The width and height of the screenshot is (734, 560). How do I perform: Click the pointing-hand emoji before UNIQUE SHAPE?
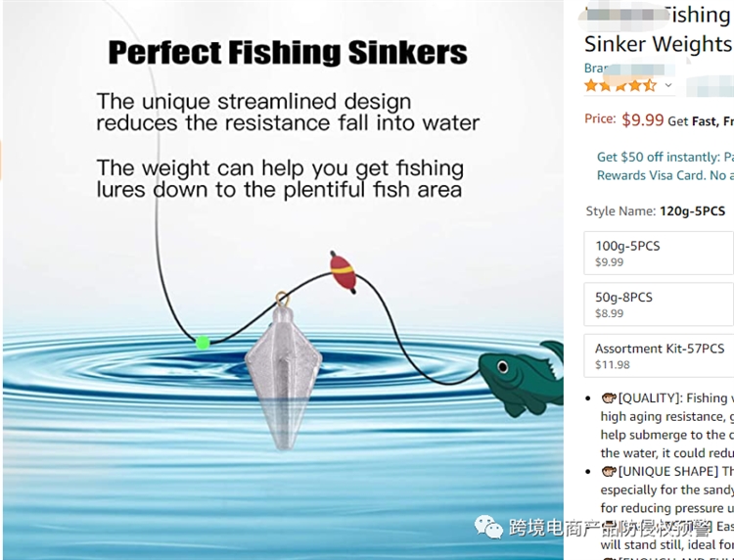coord(608,472)
